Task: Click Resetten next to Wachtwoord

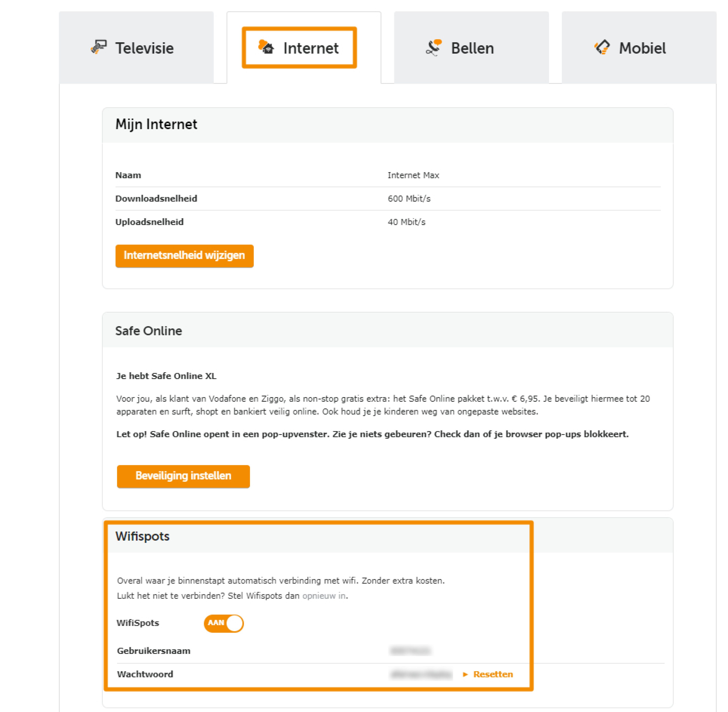Action: 493,674
